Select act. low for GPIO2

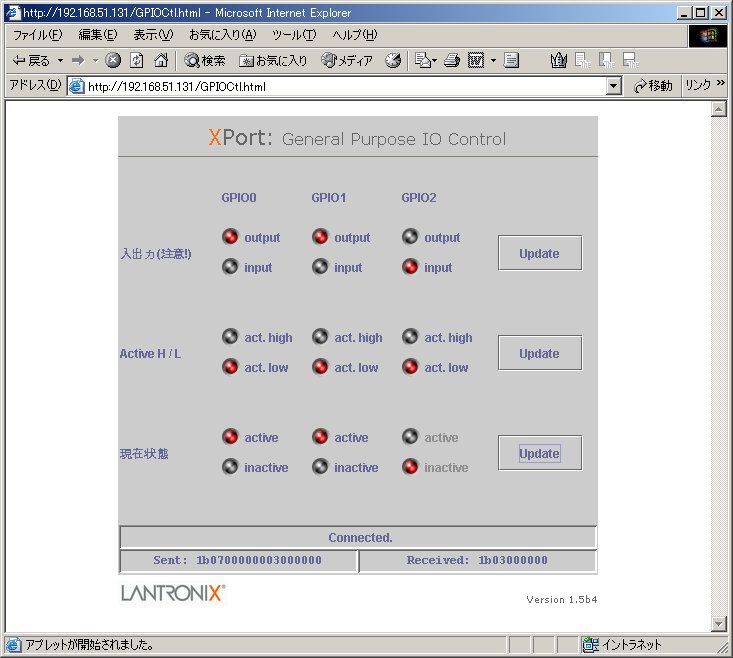point(410,367)
